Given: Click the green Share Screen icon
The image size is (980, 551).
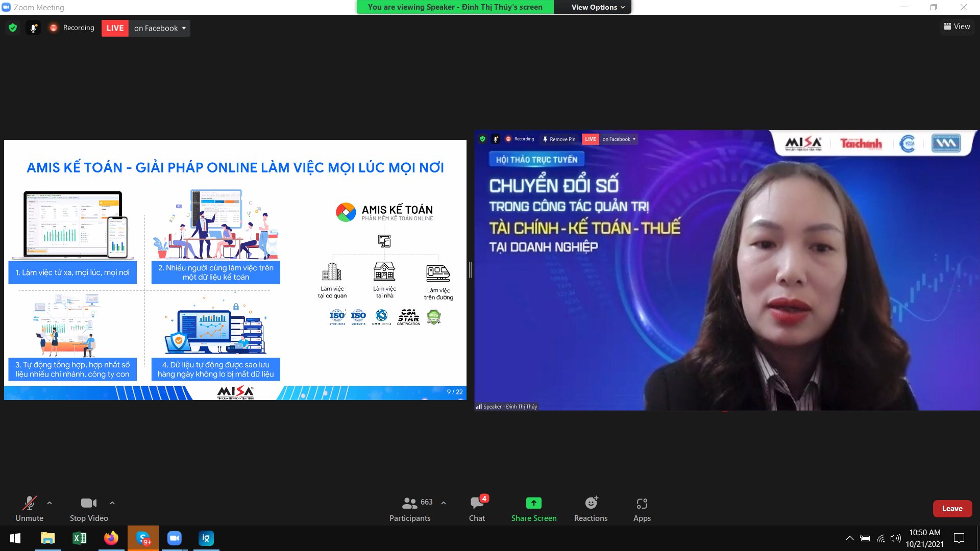Looking at the screenshot, I should pos(533,503).
